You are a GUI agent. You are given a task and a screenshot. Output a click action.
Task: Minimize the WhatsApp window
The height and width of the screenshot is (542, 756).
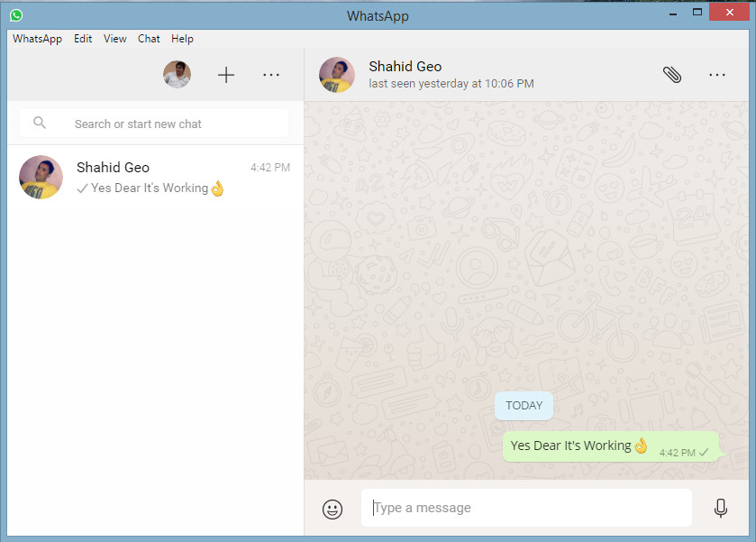(673, 13)
